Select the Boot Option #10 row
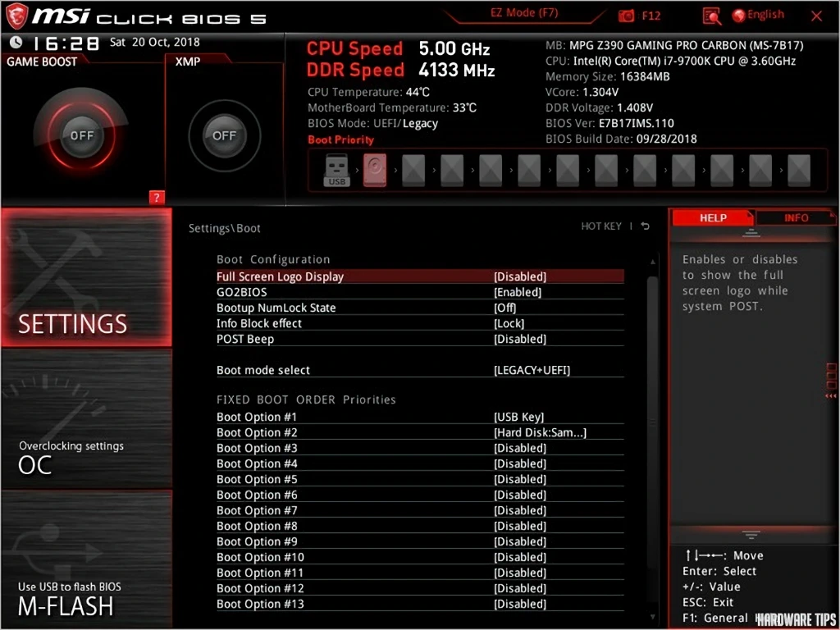The height and width of the screenshot is (630, 840). [x=420, y=557]
